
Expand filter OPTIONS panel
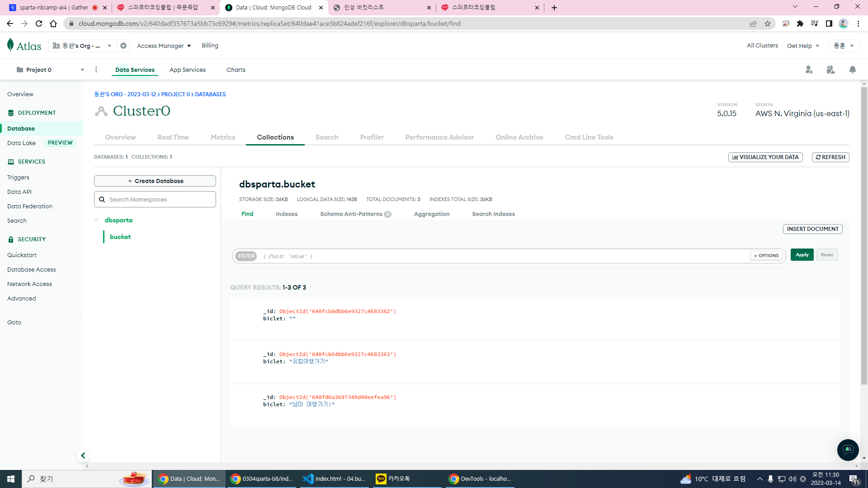[766, 256]
